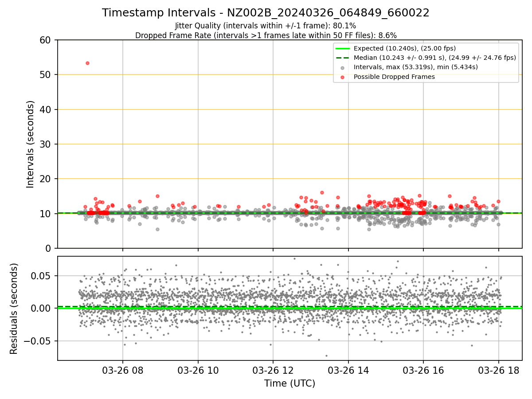532x399 pixels.
Task: Select the Jitter Quality 80.1% subtitle
Action: pos(266,26)
